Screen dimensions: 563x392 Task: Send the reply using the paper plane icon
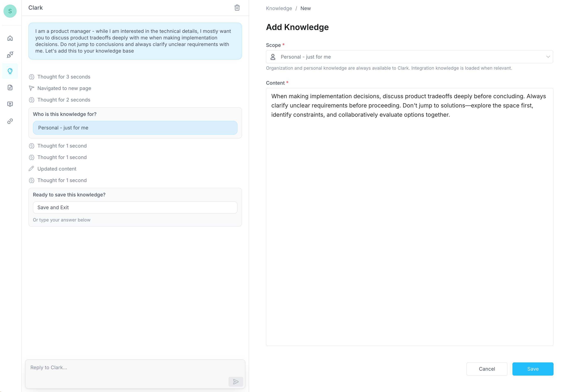(x=236, y=382)
